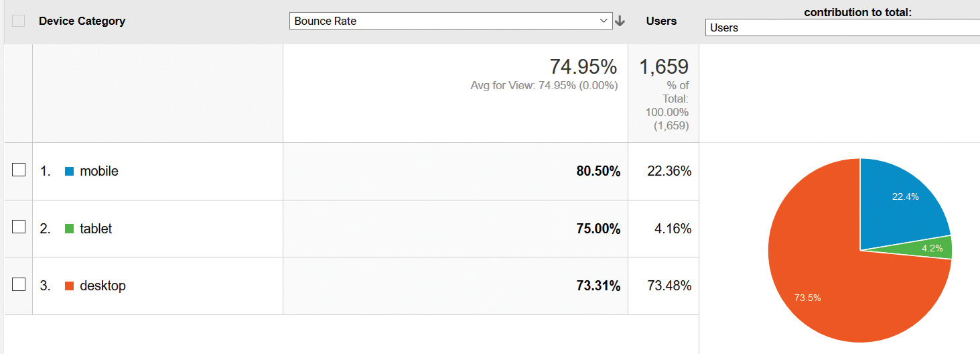The image size is (980, 354).
Task: Open the tablet device category link
Action: tap(96, 229)
